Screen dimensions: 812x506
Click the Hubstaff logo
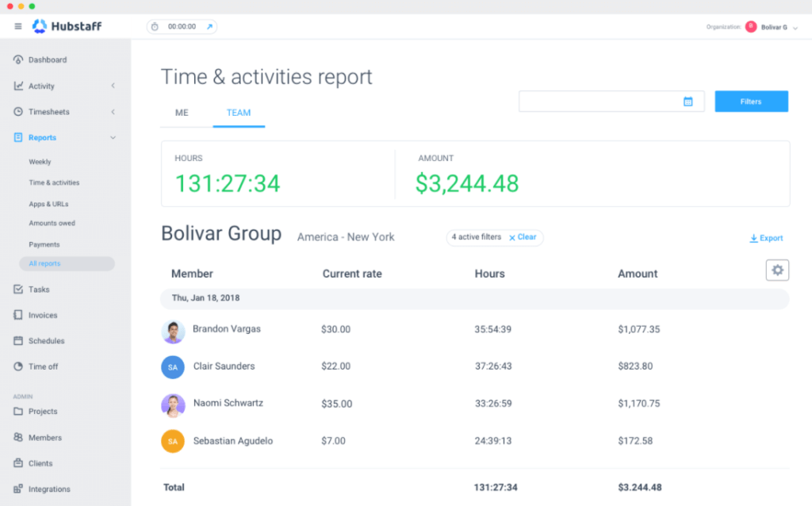tap(67, 26)
